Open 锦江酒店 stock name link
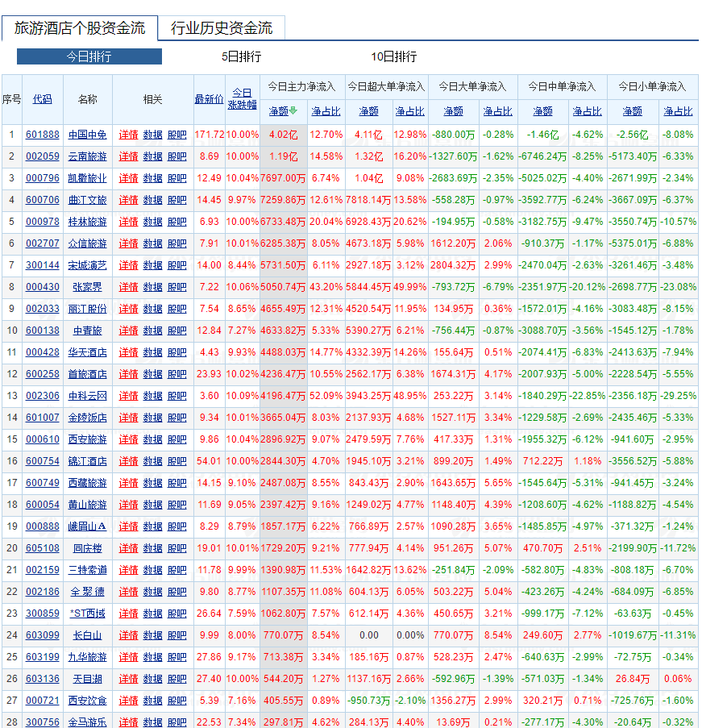The width and height of the screenshot is (702, 728). click(x=87, y=461)
